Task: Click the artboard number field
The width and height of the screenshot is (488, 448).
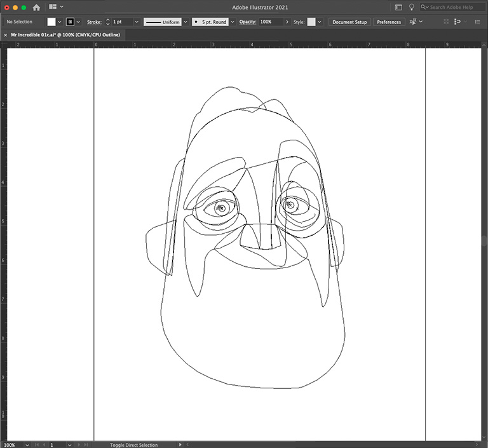Action: [58, 445]
